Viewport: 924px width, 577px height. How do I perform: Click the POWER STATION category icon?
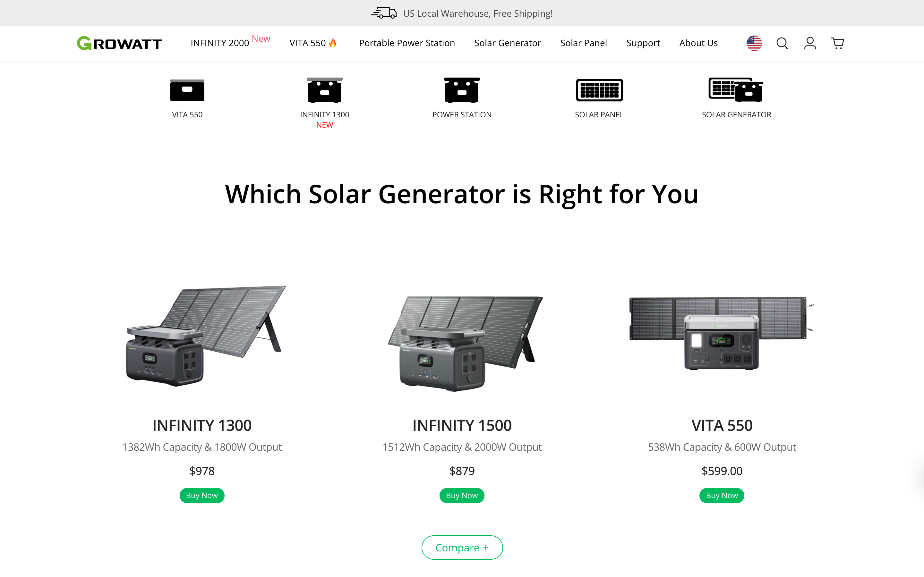point(462,90)
